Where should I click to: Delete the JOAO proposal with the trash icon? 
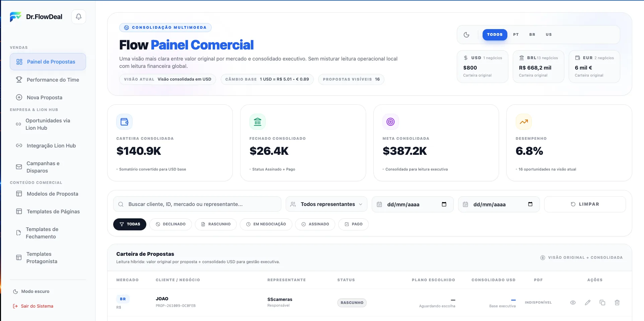pos(617,303)
